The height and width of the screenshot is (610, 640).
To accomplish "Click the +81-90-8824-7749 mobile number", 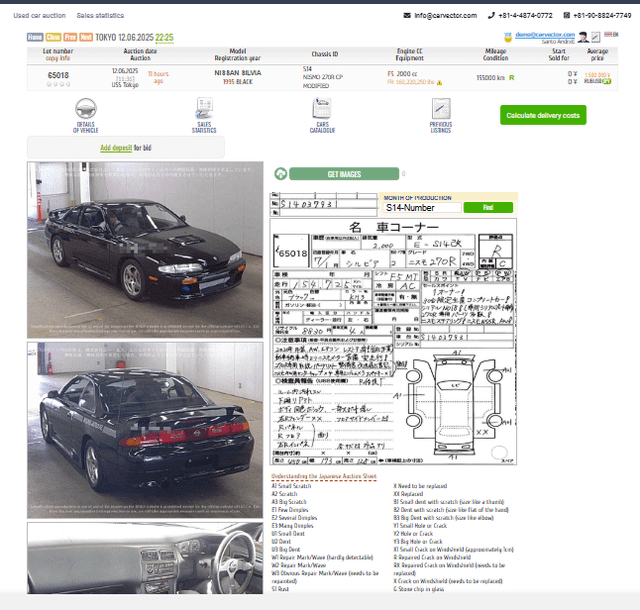I will [x=602, y=16].
